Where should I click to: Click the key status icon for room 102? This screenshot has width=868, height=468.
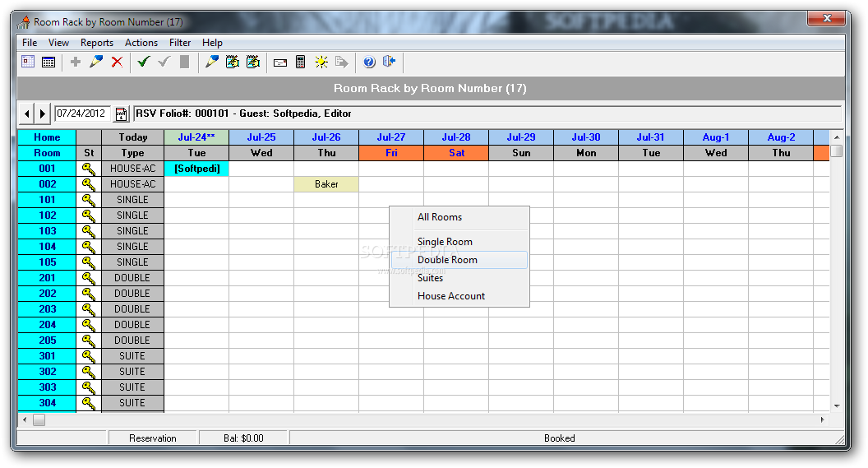(89, 215)
